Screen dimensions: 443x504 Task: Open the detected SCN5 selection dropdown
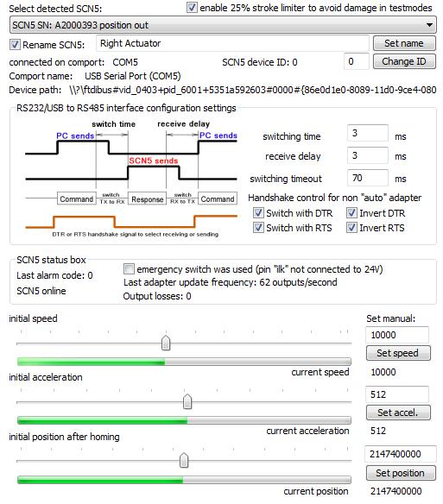pyautogui.click(x=223, y=25)
